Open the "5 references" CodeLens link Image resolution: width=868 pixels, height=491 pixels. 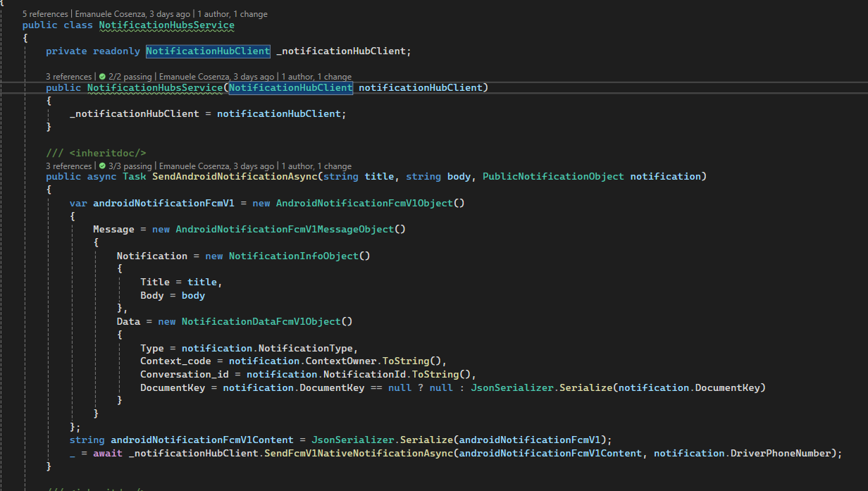coord(44,14)
